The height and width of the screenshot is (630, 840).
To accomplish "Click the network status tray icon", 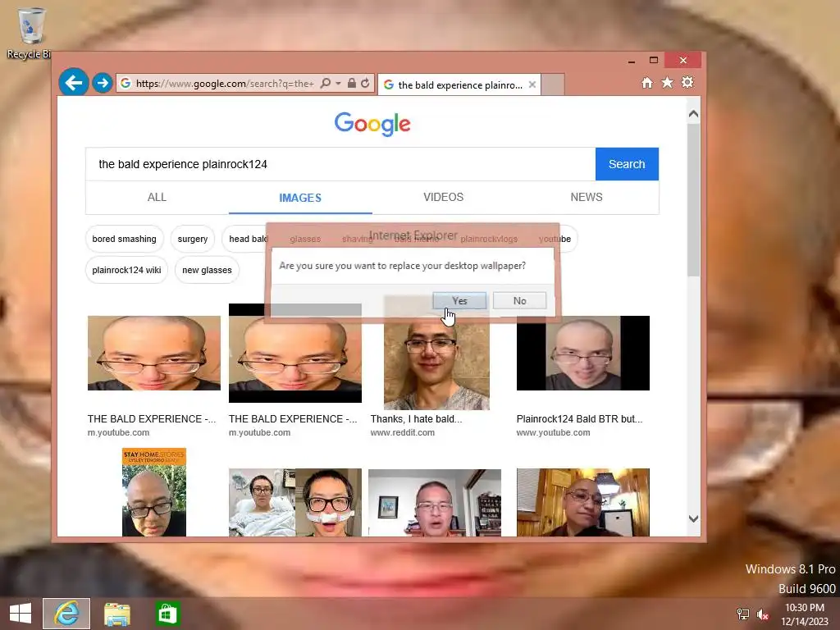I will click(743, 614).
